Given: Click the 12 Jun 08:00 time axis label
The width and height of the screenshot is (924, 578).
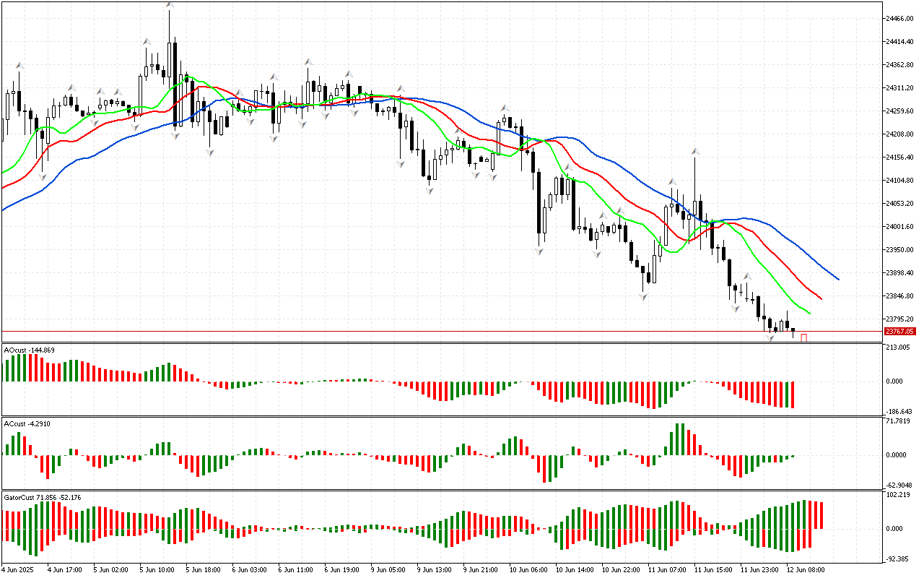Looking at the screenshot, I should click(805, 569).
